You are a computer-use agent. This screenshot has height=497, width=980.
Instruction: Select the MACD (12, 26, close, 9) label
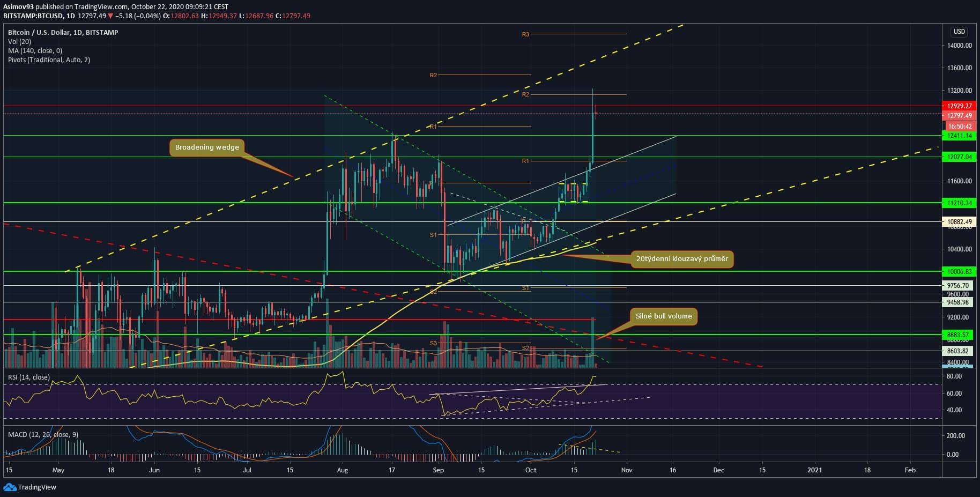(x=44, y=434)
